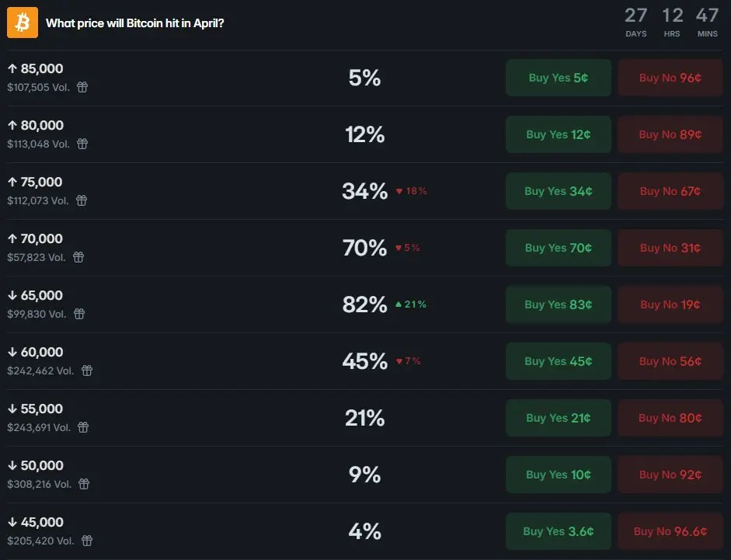The height and width of the screenshot is (560, 731).
Task: Click Buy No 56¢ on 60,000 row
Action: [670, 361]
